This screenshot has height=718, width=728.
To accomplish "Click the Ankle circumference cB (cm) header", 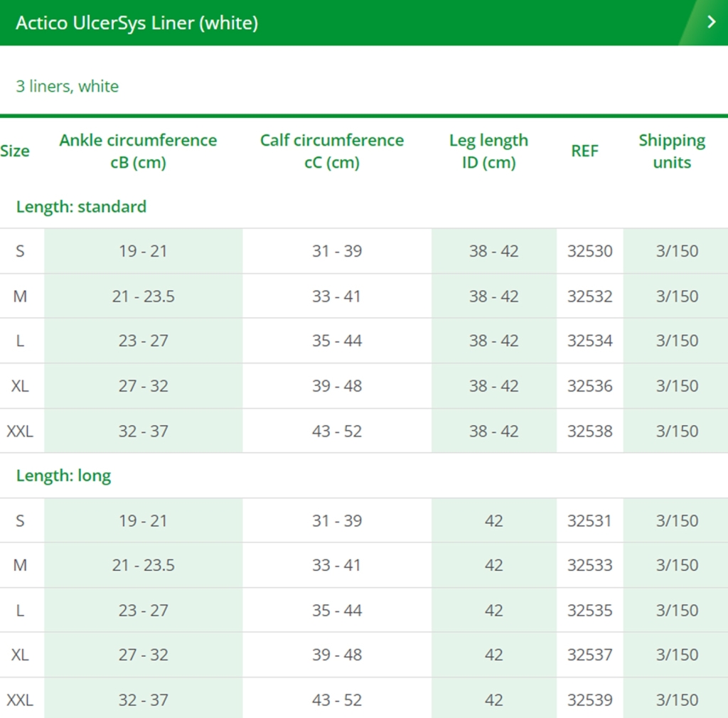I will 138,151.
